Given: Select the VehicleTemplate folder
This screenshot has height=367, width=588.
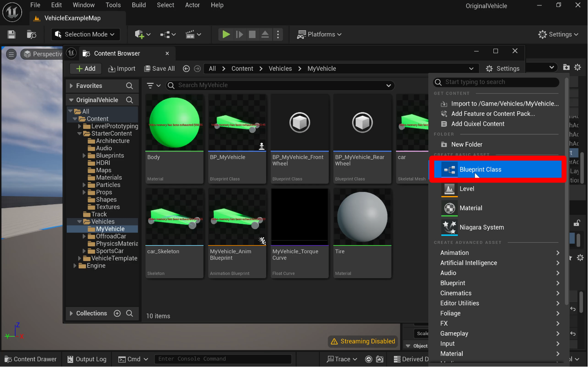Looking at the screenshot, I should pos(110,259).
